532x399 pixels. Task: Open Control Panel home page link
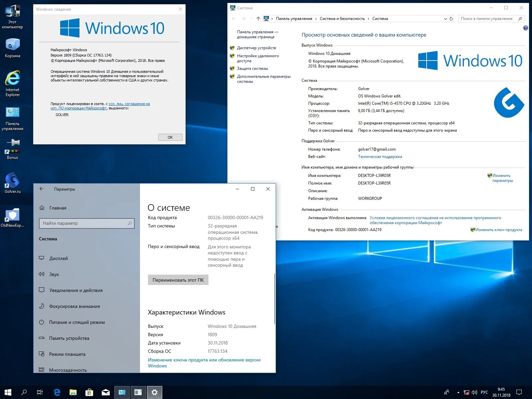coord(257,34)
